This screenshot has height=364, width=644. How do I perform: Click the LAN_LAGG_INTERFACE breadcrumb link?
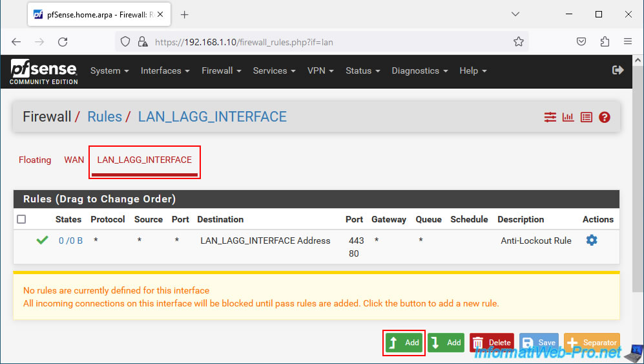(x=213, y=117)
